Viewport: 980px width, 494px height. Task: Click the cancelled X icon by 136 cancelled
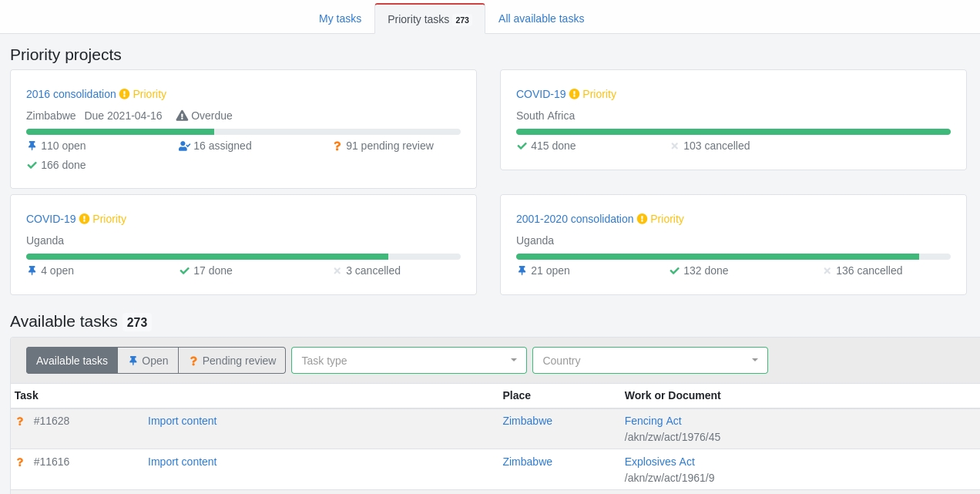(x=827, y=271)
